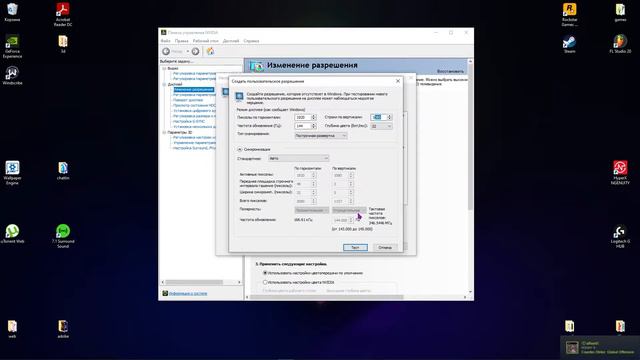This screenshot has height=360, width=640.
Task: Open the Файл menu
Action: (165, 41)
